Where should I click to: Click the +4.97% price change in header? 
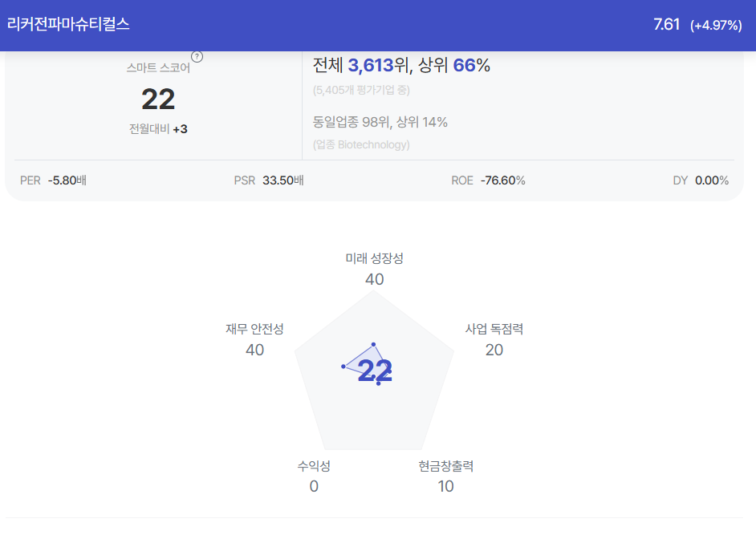[x=716, y=25]
